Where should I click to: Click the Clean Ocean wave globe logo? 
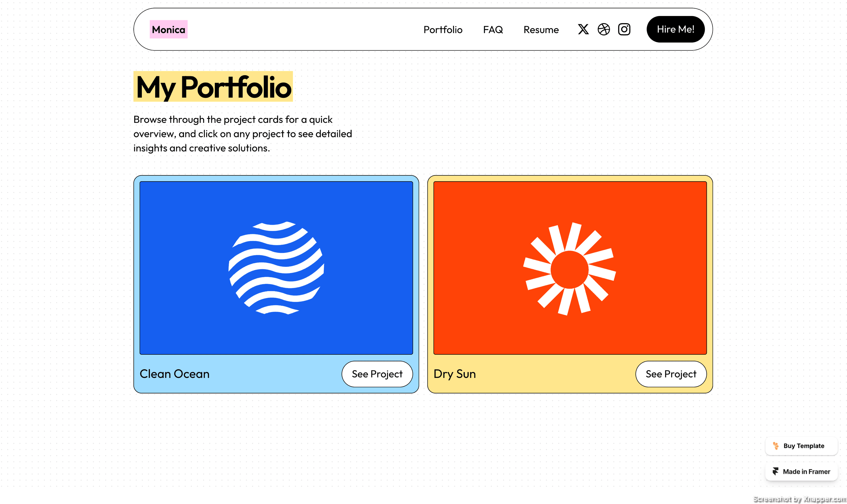coord(276,268)
